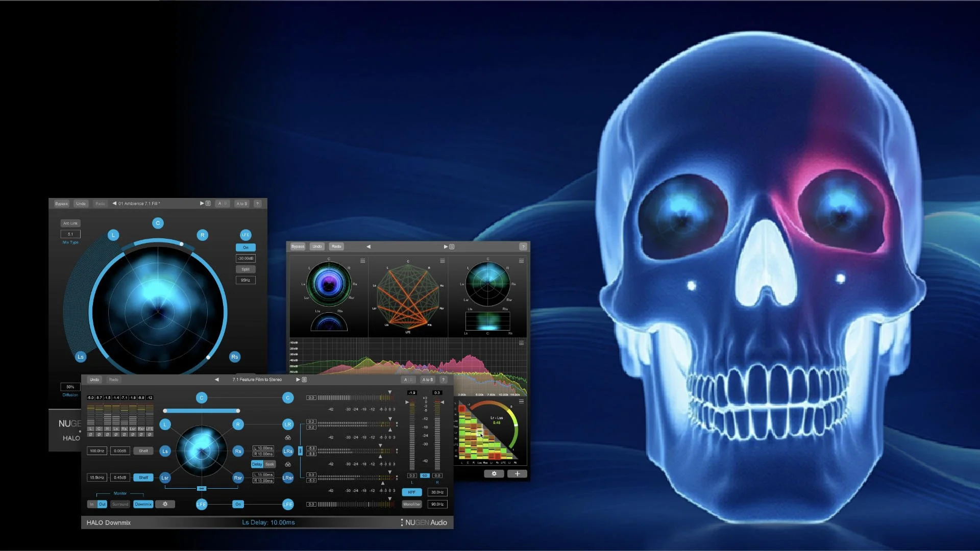Image resolution: width=980 pixels, height=551 pixels.
Task: Click horizontal blue slider bar under C node
Action: pyautogui.click(x=202, y=411)
